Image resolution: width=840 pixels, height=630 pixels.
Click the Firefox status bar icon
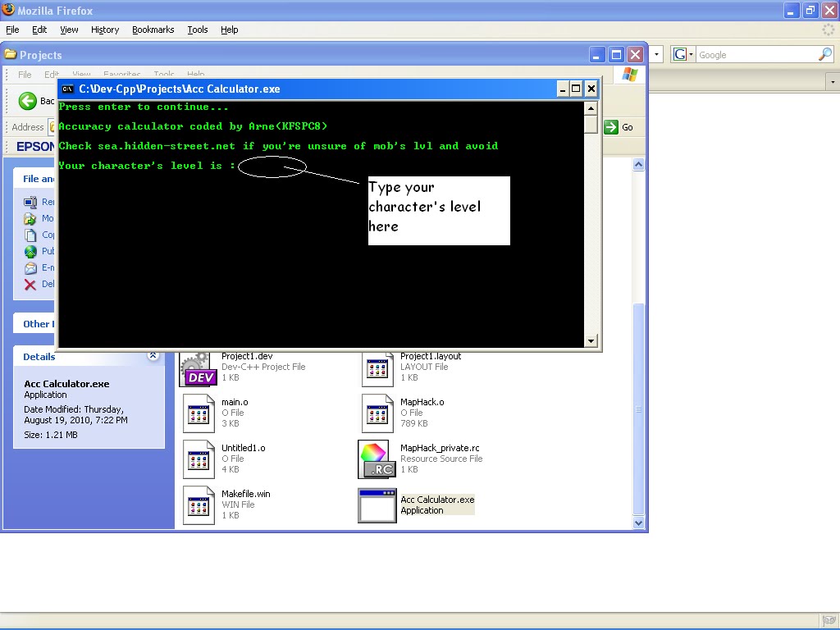[829, 621]
